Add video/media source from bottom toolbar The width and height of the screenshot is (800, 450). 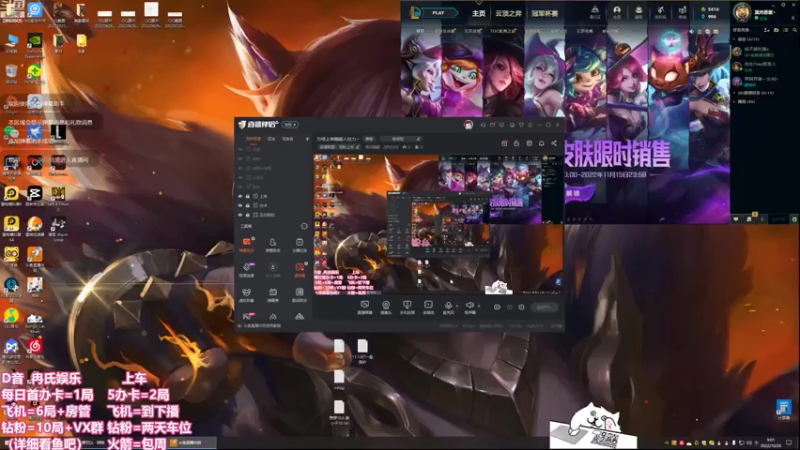tap(429, 307)
